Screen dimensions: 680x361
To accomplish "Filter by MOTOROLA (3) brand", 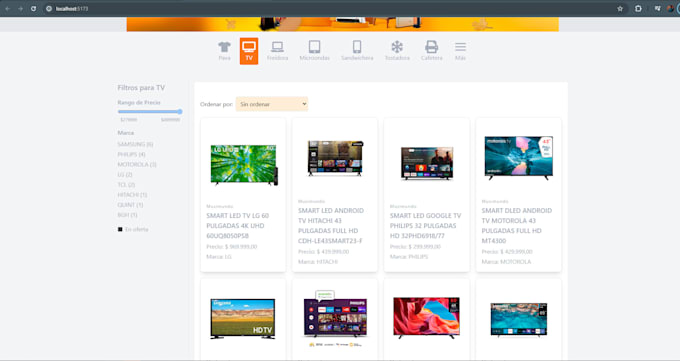I will [x=137, y=164].
